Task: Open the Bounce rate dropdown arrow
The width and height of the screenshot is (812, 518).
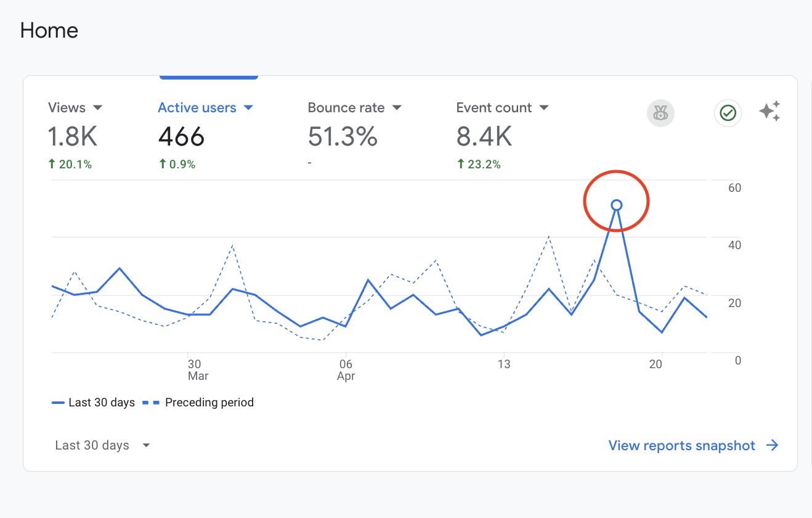Action: tap(397, 108)
